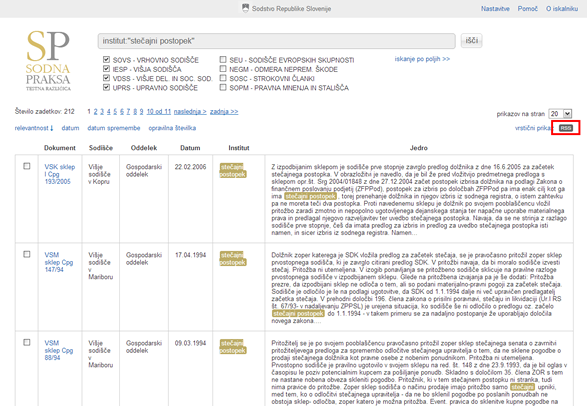This screenshot has width=587, height=406.
Task: Uncheck VDSS - Višje del. in soc. sod.
Action: [106, 78]
